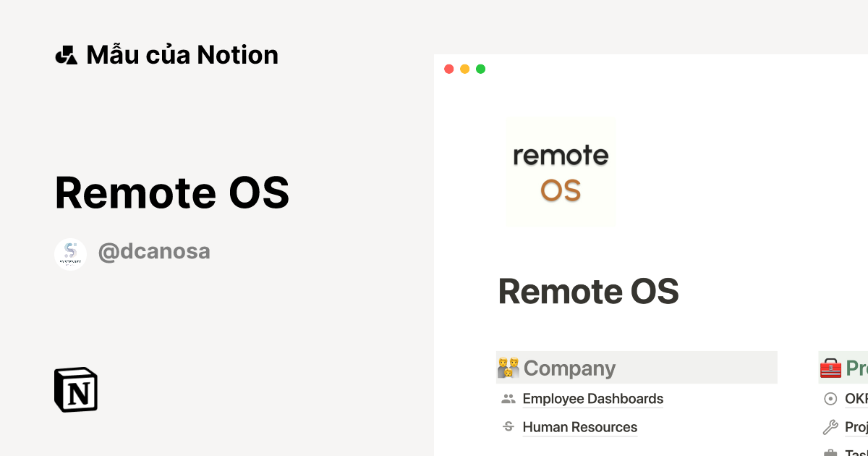
Task: Open the Human Resources link
Action: (579, 427)
